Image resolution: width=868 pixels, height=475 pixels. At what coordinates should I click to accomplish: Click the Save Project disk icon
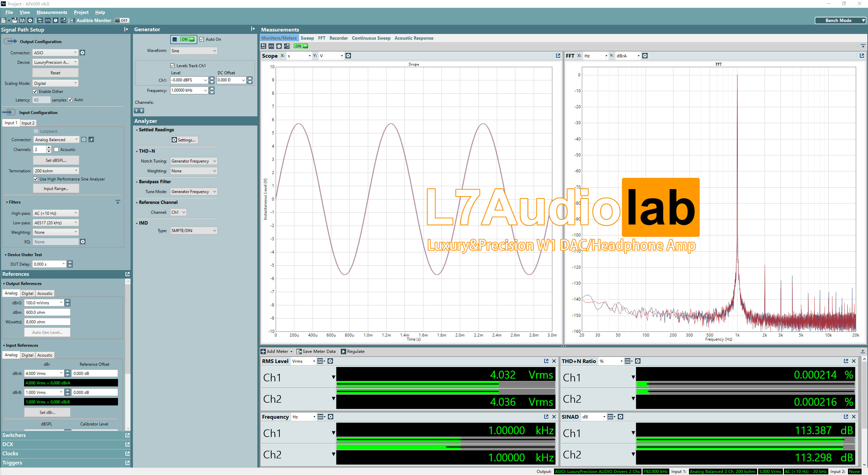22,20
